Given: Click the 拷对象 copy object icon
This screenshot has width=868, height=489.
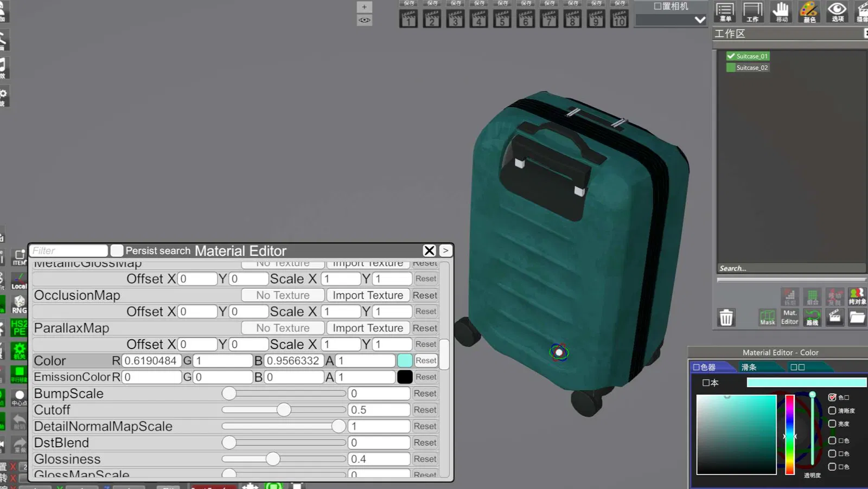Looking at the screenshot, I should tap(857, 297).
